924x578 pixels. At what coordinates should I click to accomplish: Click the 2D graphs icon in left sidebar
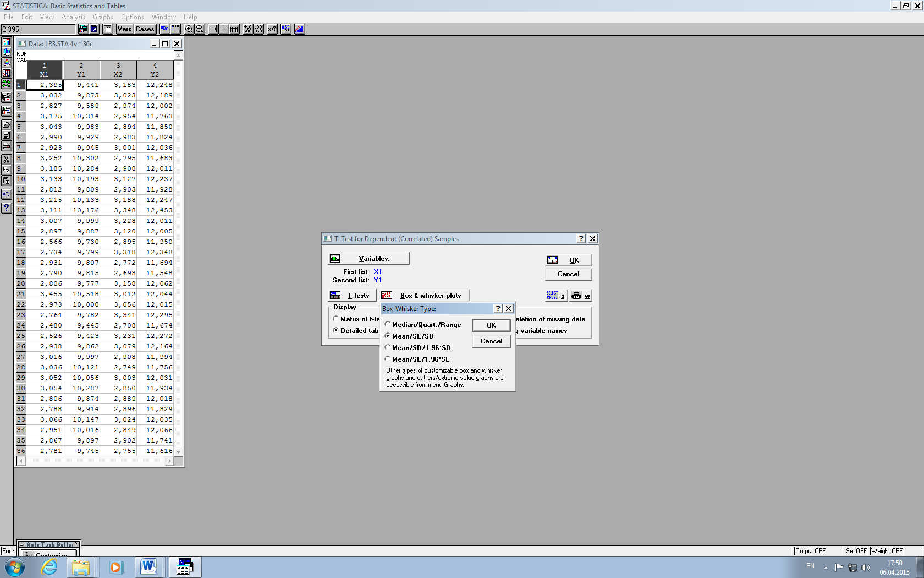coord(6,42)
